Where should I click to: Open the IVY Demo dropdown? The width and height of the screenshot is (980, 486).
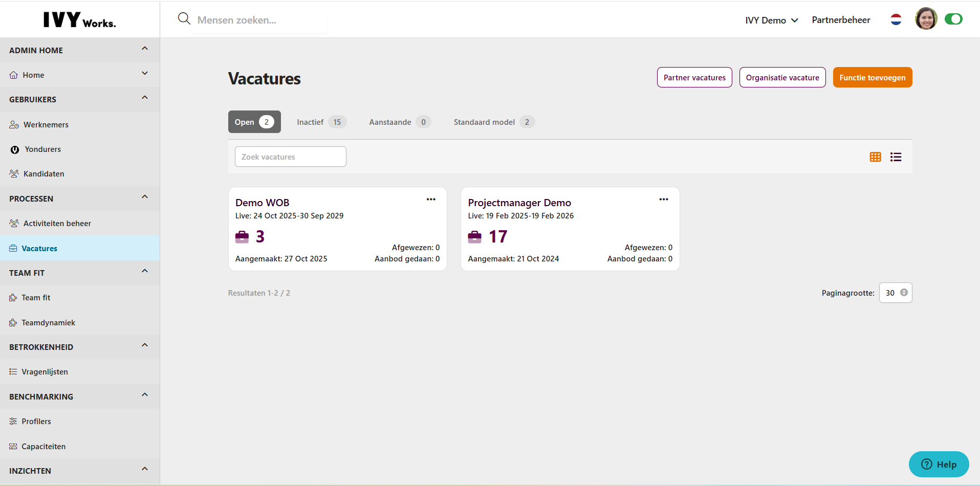click(x=771, y=20)
